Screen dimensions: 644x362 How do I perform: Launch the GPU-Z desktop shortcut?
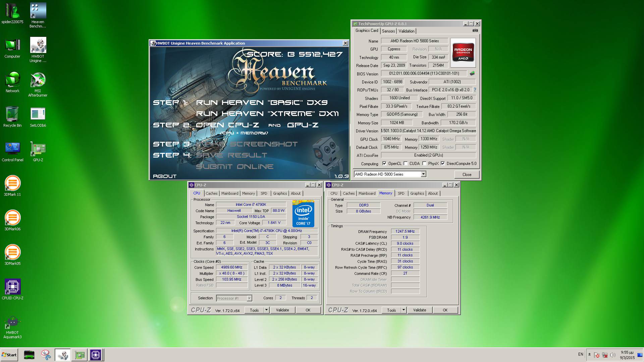pyautogui.click(x=38, y=152)
